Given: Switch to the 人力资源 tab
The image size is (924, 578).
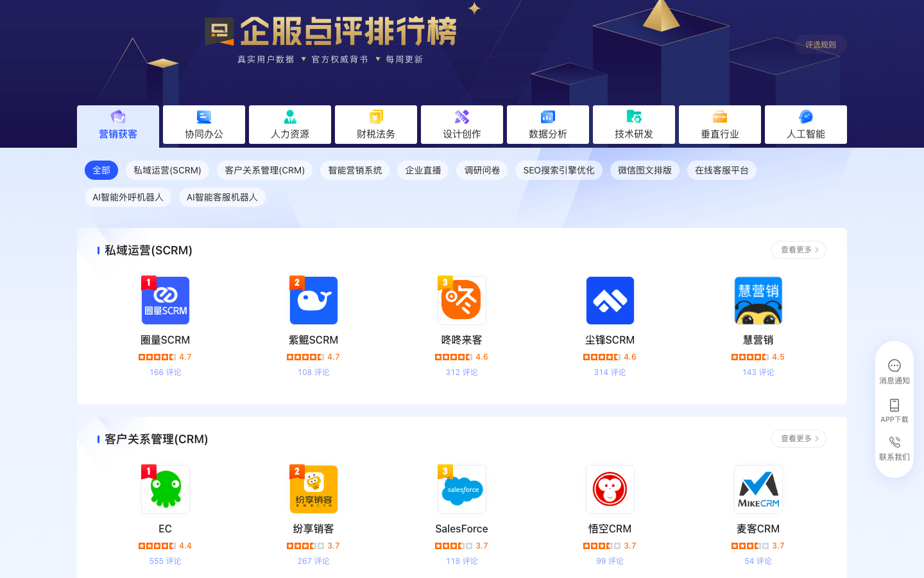Looking at the screenshot, I should [290, 125].
